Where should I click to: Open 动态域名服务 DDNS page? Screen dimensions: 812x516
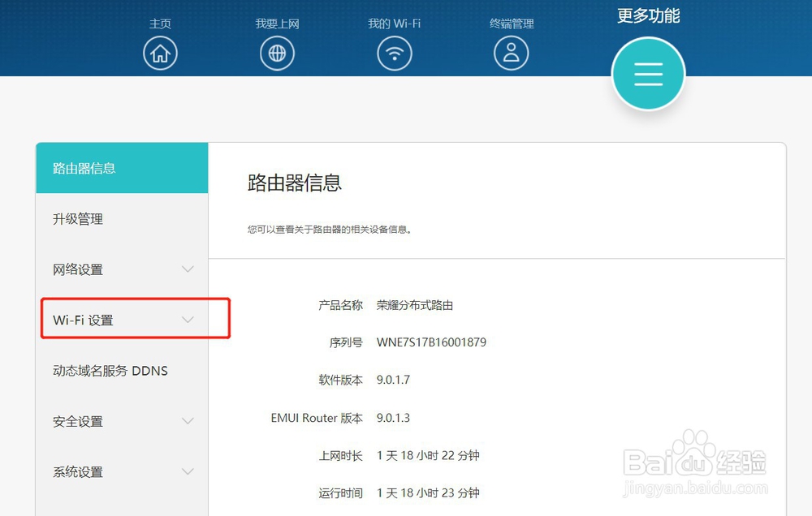(x=109, y=370)
